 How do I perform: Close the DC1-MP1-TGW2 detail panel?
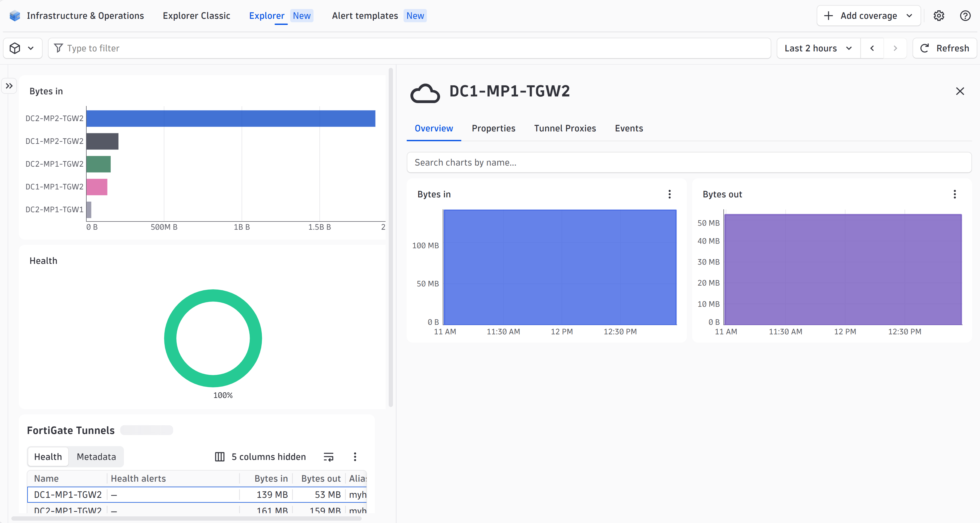(x=960, y=91)
